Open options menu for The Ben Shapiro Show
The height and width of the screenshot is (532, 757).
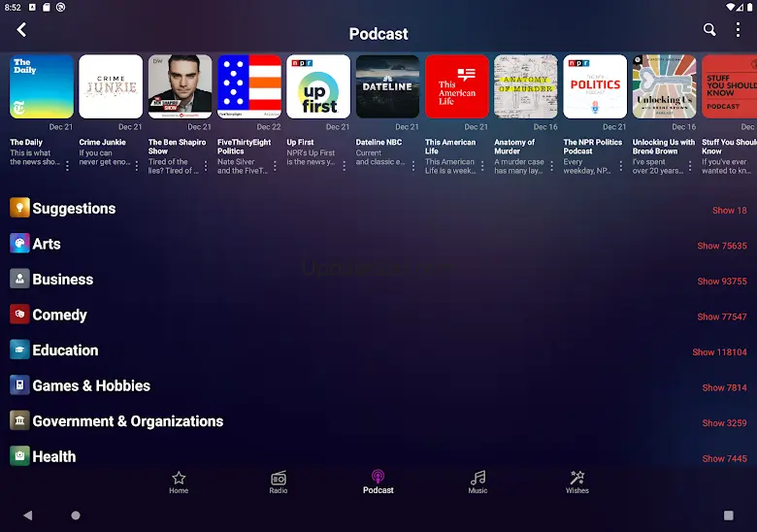pyautogui.click(x=206, y=166)
